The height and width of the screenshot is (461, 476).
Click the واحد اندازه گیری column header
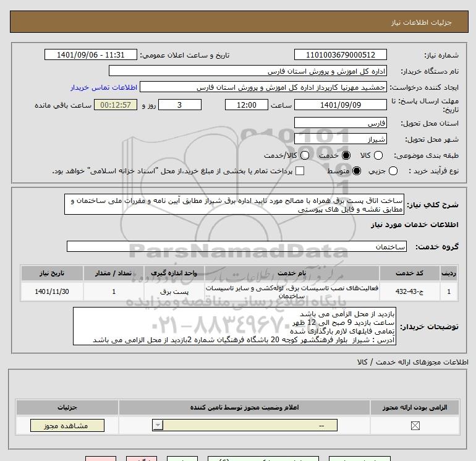[174, 273]
